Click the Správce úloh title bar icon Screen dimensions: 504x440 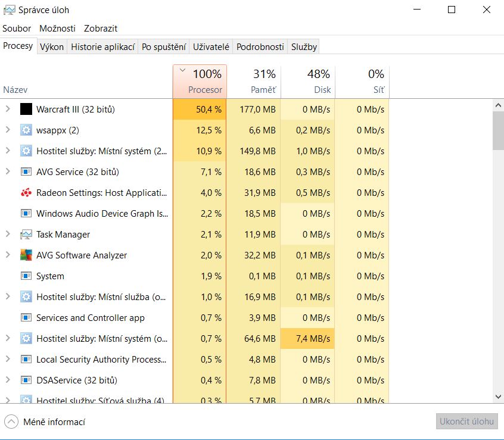pos(9,10)
